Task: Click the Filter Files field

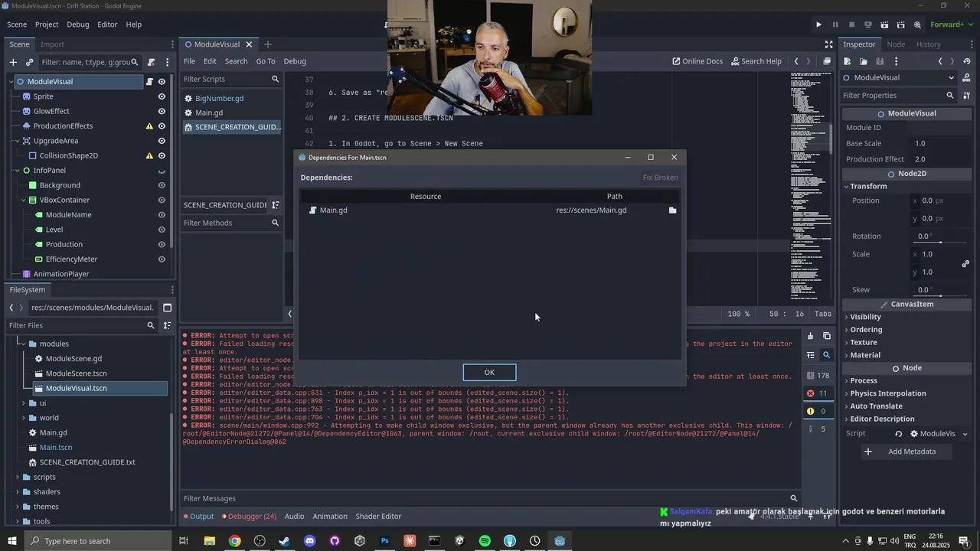Action: (x=81, y=326)
